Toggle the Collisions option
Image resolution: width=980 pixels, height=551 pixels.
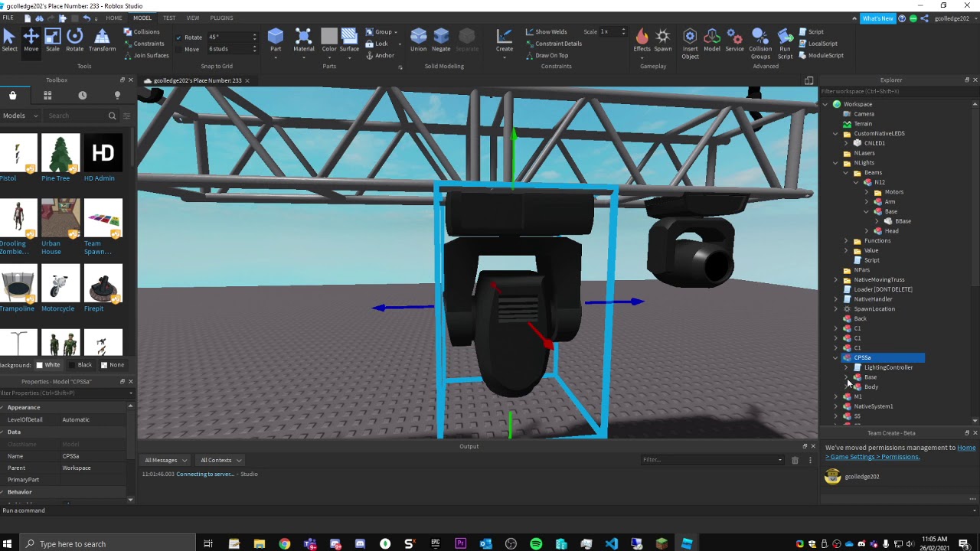141,32
